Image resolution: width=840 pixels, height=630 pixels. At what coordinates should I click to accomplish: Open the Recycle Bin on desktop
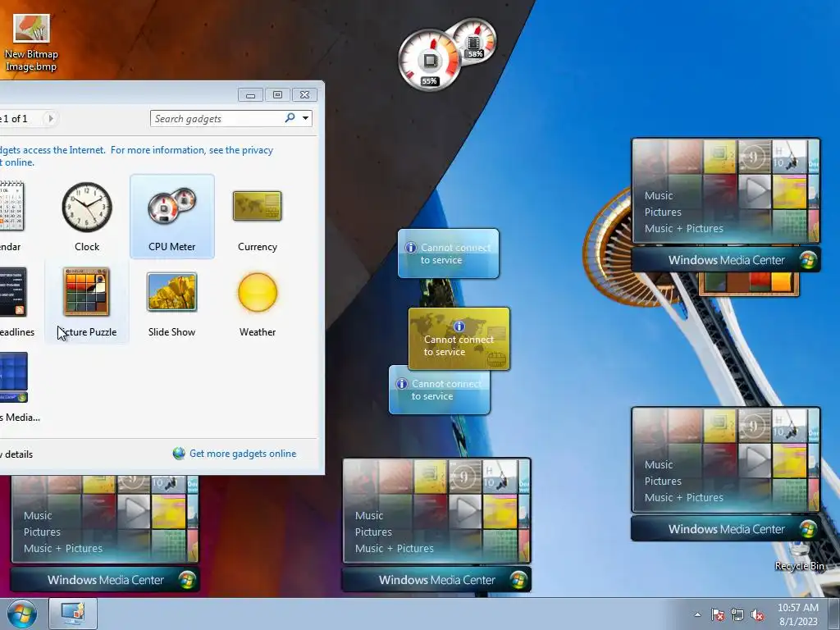pyautogui.click(x=799, y=557)
